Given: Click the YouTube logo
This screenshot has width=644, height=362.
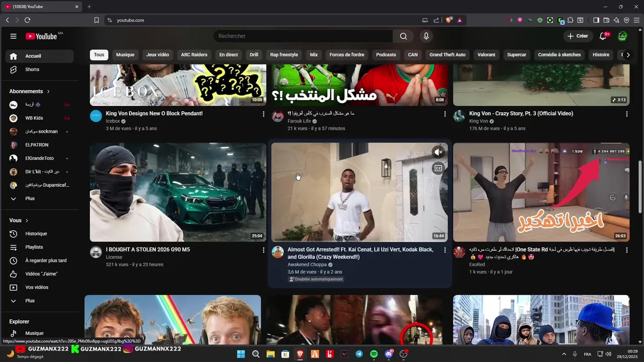Looking at the screenshot, I should 41,36.
